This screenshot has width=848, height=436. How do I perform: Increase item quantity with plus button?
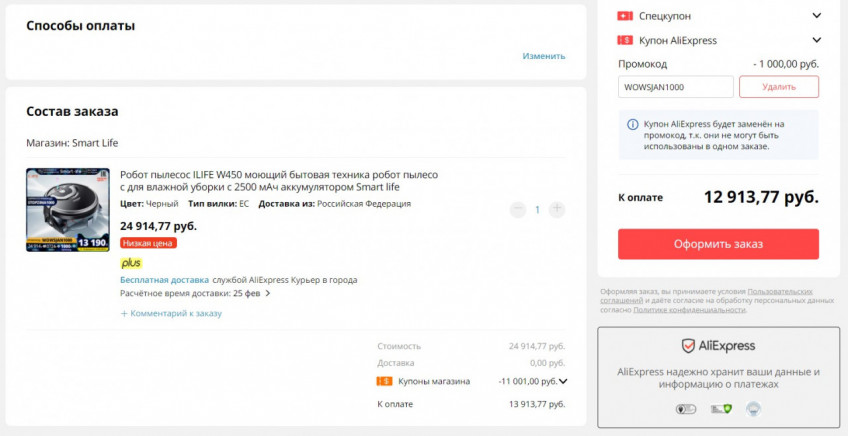(557, 210)
